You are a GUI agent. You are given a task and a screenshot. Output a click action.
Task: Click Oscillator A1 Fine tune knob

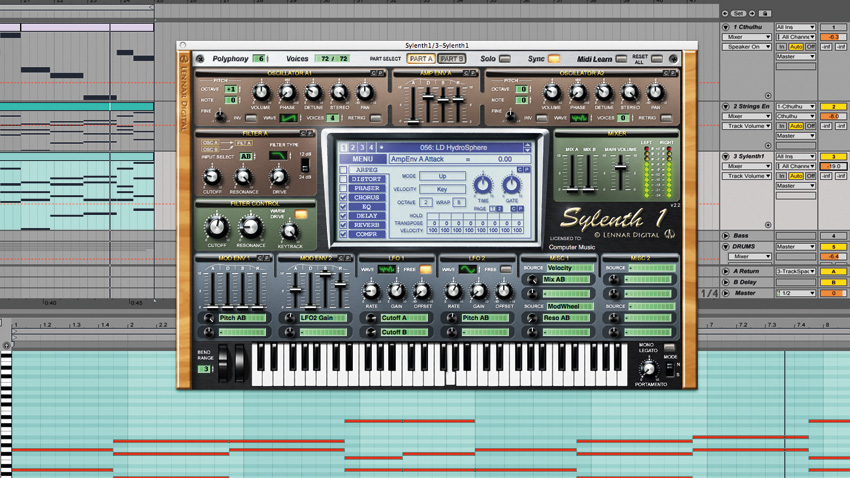pos(220,115)
